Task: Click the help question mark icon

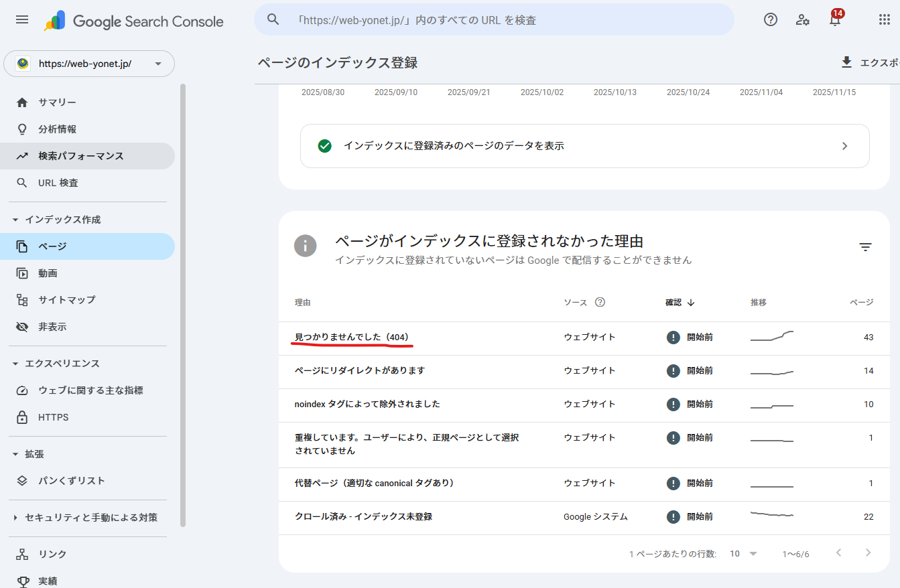Action: (x=771, y=20)
